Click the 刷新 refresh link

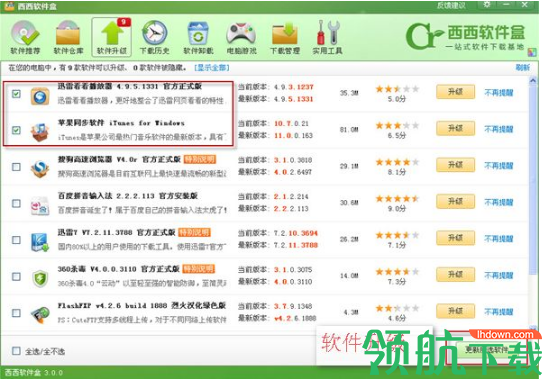tap(522, 67)
